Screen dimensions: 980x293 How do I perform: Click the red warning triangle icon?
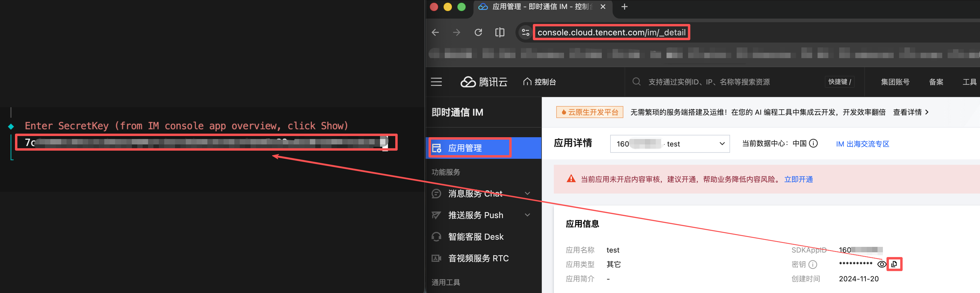click(x=571, y=179)
